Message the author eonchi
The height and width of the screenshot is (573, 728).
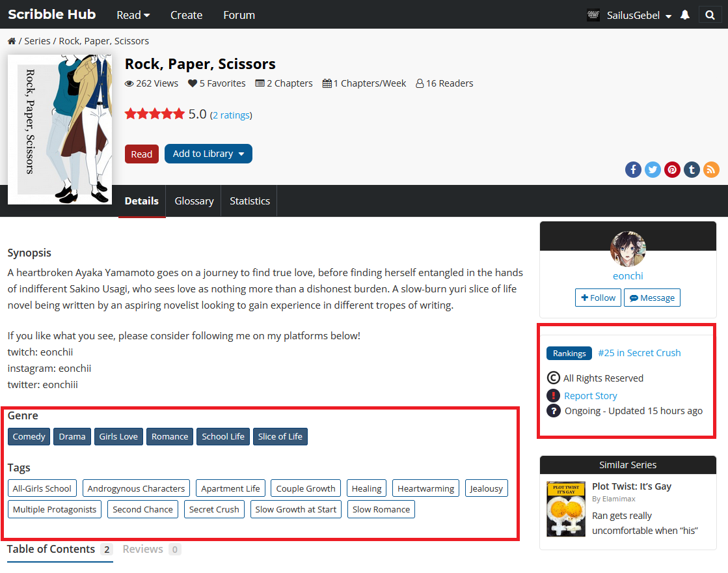click(x=652, y=298)
